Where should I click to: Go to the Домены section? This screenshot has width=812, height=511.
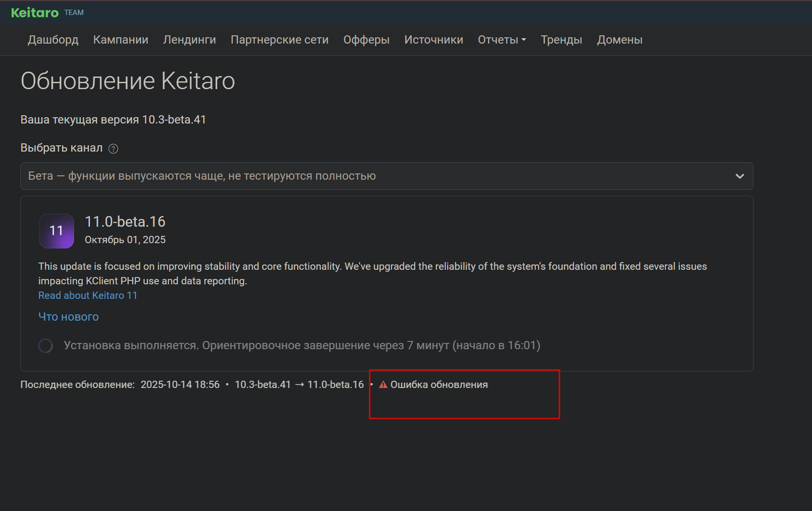point(619,40)
